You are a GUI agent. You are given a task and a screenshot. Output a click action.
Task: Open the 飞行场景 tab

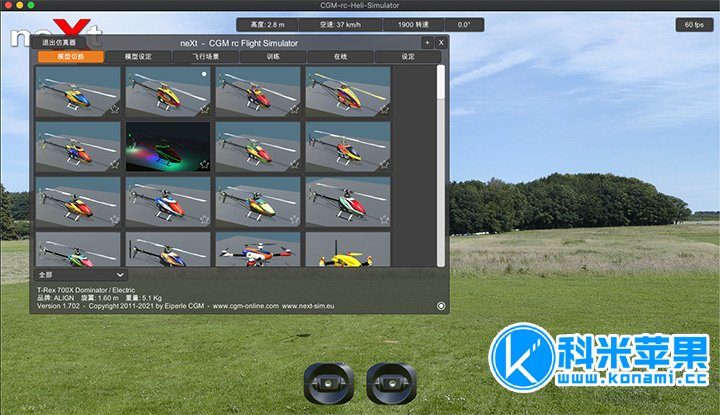point(206,56)
